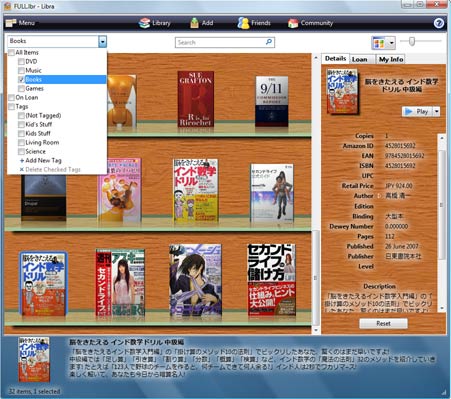This screenshot has height=399, width=451.
Task: Click the view mode colored squares icon
Action: (x=379, y=43)
